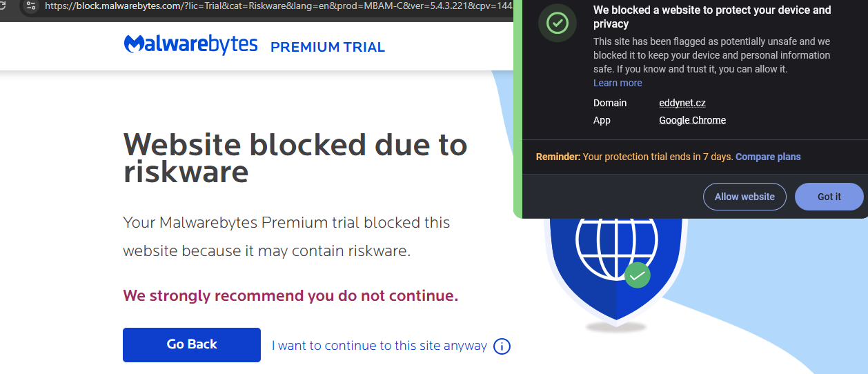Click the eddynet.cz domain link

pos(682,103)
